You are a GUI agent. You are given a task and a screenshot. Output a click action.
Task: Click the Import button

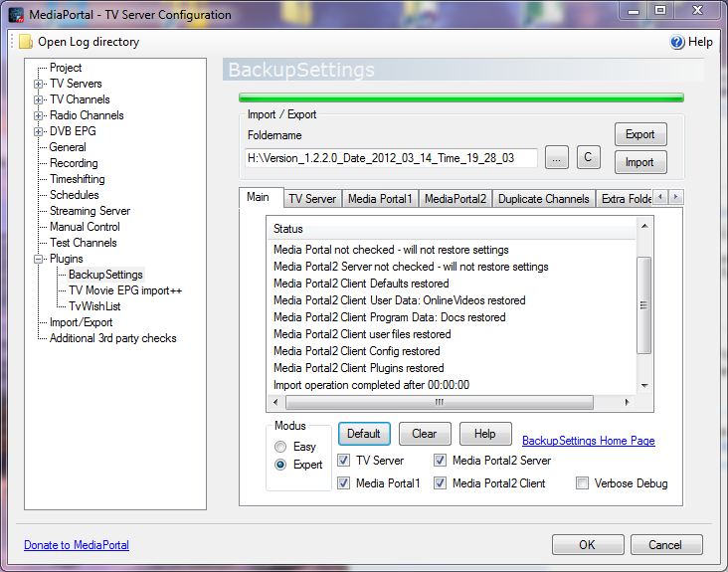point(640,162)
